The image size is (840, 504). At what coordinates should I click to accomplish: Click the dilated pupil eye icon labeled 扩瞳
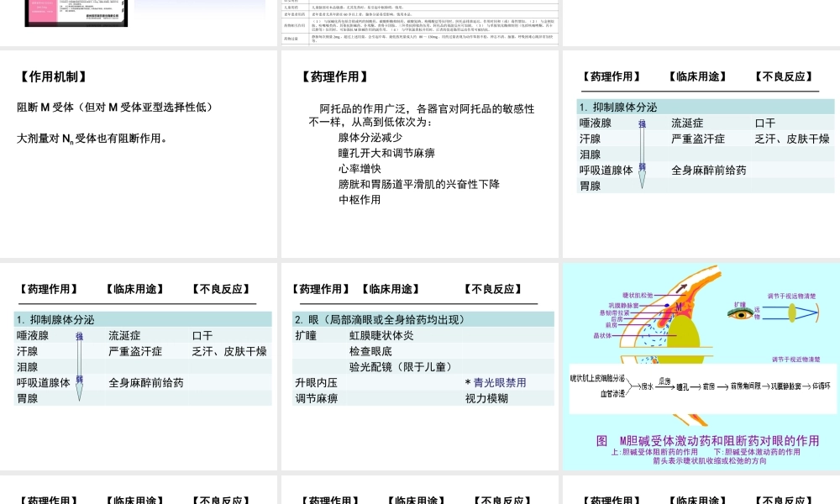click(742, 315)
